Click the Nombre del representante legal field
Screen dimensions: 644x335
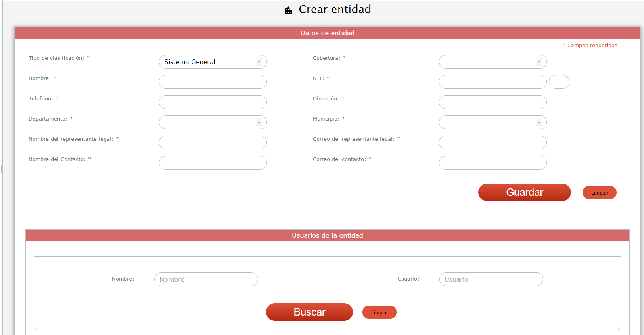(x=213, y=143)
